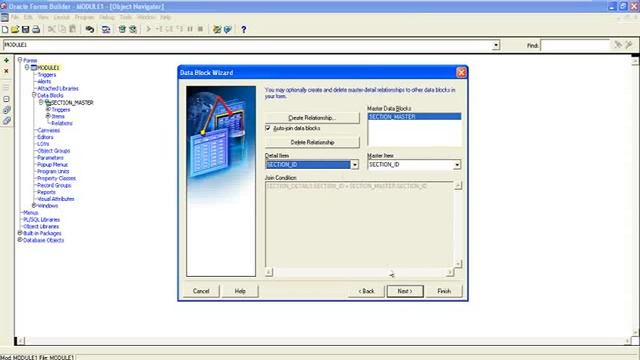Viewport: 640px width, 360px height.
Task: Open the Edit menu
Action: [28, 17]
